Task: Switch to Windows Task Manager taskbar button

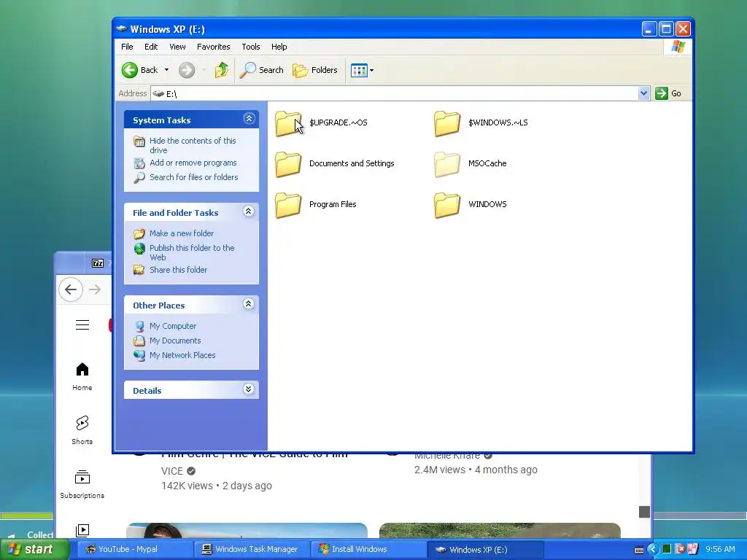Action: click(252, 549)
